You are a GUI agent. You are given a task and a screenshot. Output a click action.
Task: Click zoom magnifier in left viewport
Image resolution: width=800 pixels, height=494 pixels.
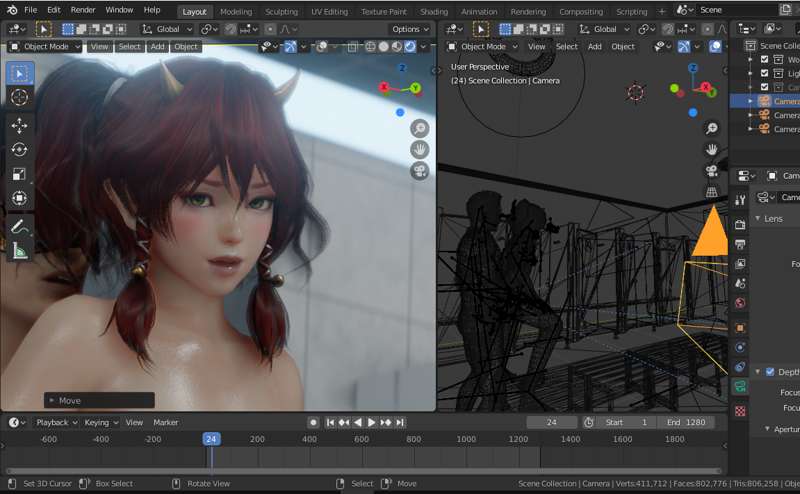point(419,128)
